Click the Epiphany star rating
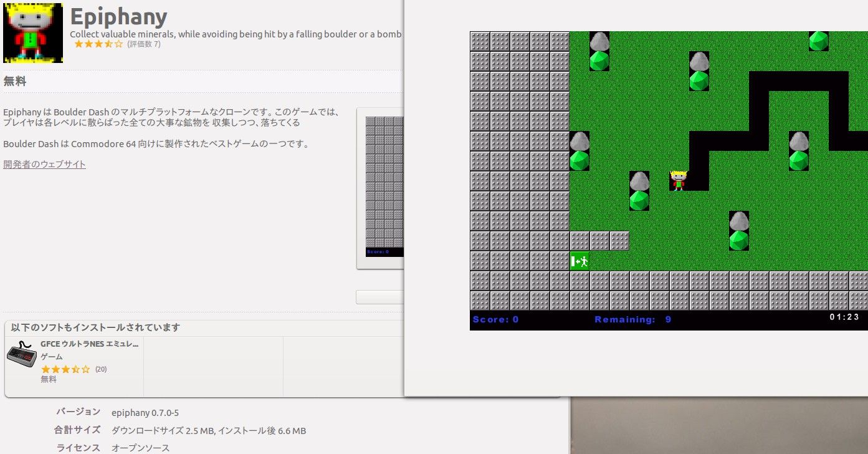 [98, 44]
